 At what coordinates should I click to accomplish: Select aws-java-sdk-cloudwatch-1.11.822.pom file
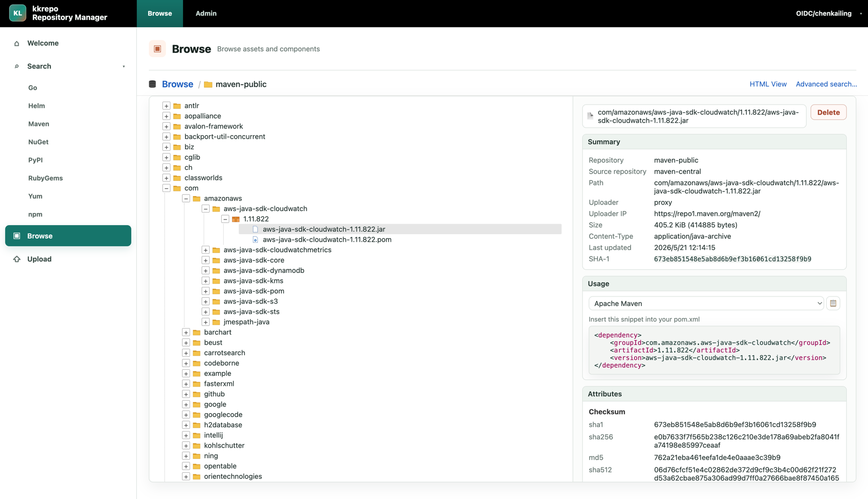327,240
